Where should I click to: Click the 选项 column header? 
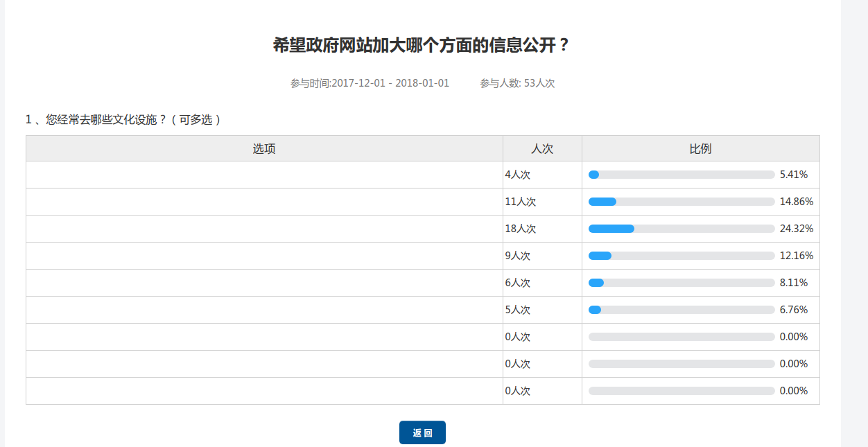click(x=264, y=148)
